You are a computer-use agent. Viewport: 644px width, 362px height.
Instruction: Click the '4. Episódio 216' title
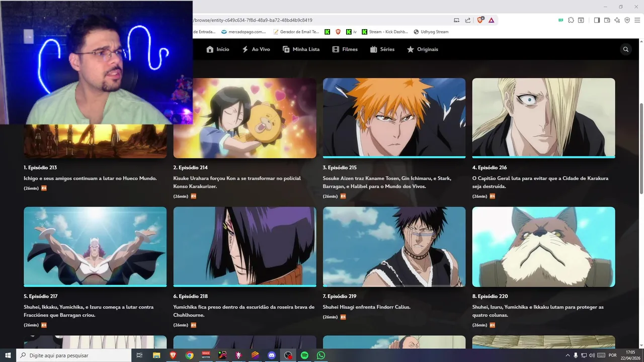click(x=490, y=167)
